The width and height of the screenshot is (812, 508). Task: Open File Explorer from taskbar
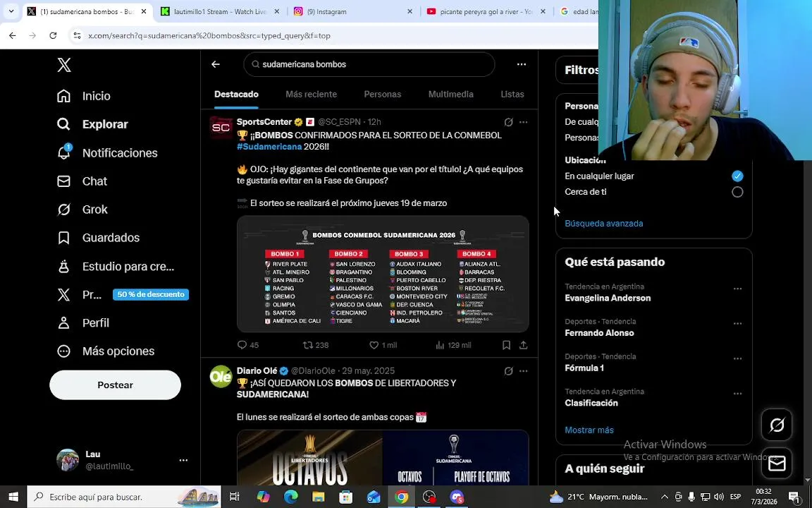point(318,497)
